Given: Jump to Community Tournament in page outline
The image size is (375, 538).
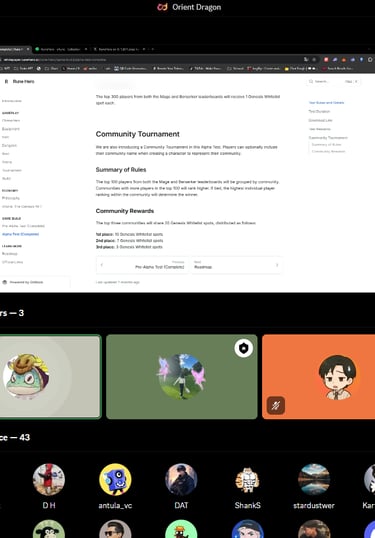Looking at the screenshot, I should (328, 138).
